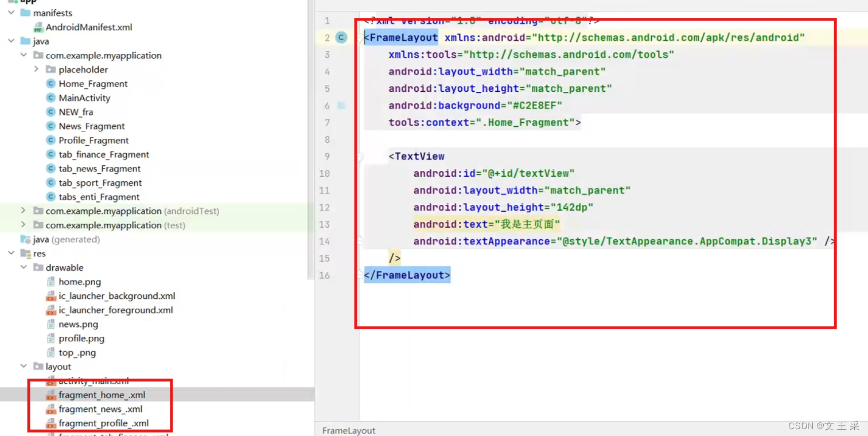
Task: Collapse the layout folder chevron
Action: [x=24, y=366]
